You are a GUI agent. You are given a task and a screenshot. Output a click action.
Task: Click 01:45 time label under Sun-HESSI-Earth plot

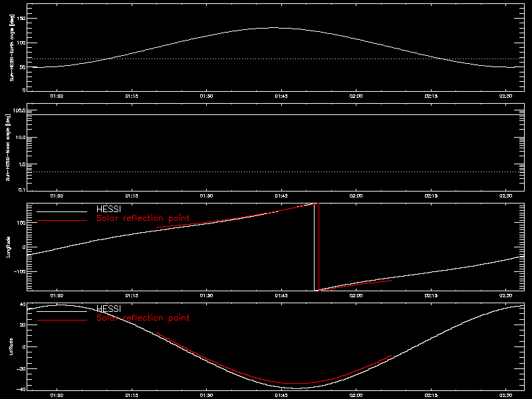[x=281, y=96]
